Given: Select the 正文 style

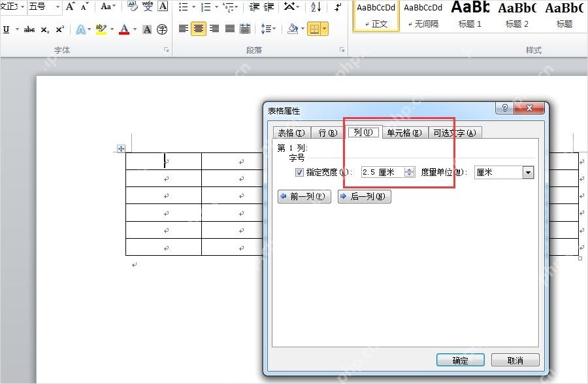Looking at the screenshot, I should [376, 16].
